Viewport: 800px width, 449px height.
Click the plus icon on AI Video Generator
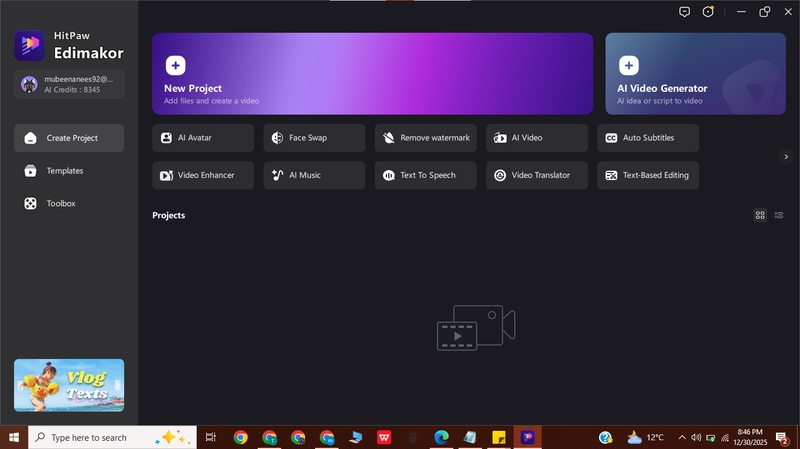pos(629,65)
